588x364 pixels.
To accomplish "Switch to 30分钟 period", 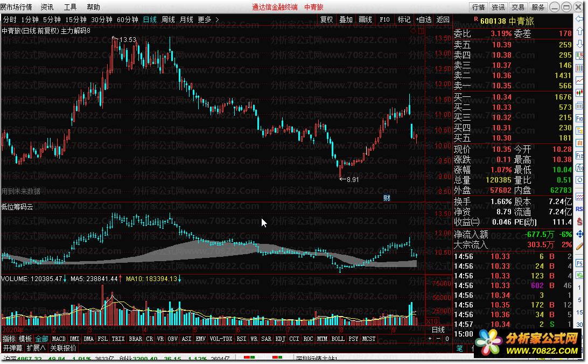I will pos(102,19).
